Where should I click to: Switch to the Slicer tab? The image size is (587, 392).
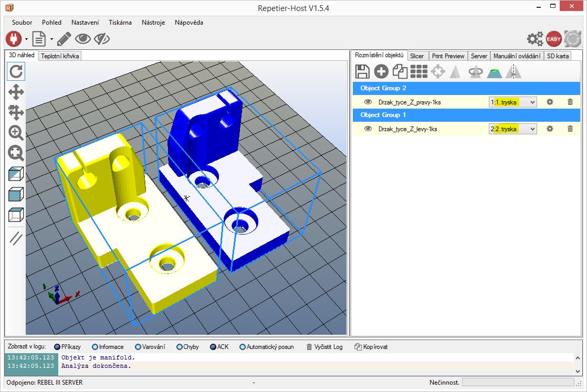pos(417,56)
